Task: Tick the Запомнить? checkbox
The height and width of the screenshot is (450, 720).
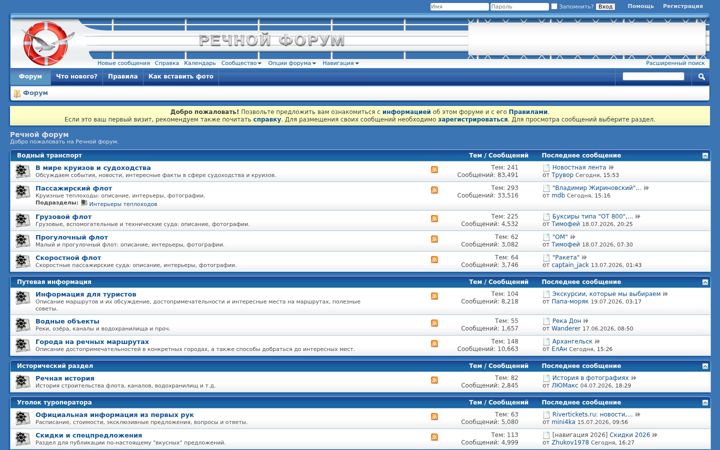Action: 554,6
